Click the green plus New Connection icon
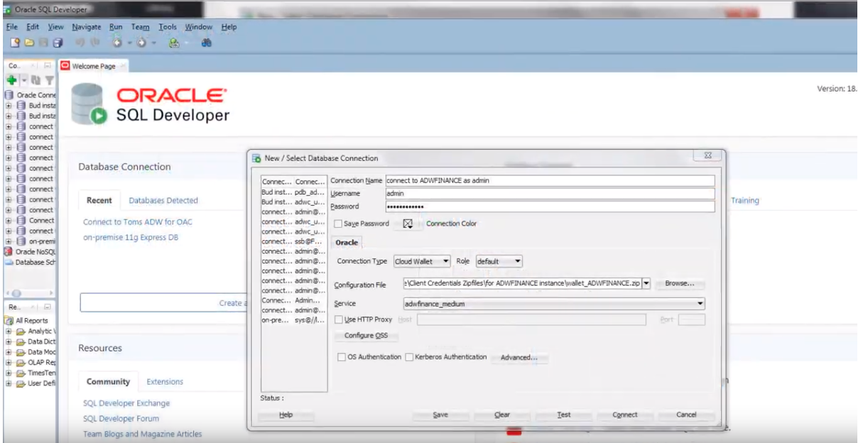 click(11, 81)
